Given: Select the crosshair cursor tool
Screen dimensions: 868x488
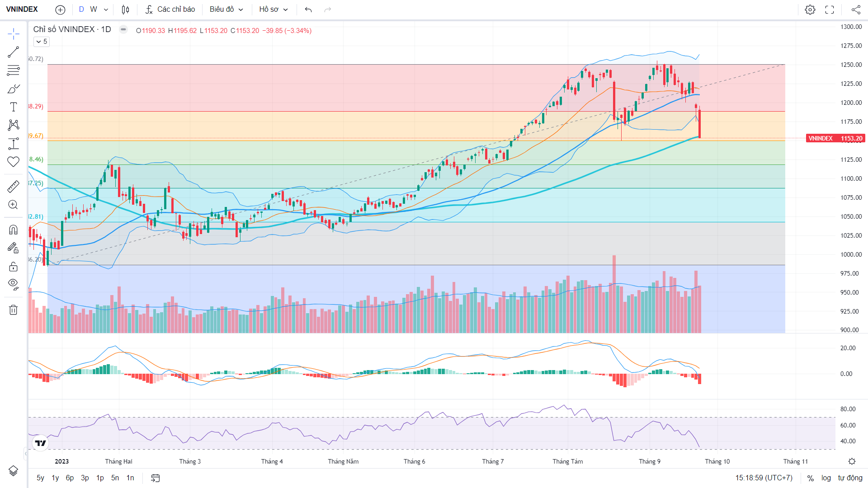Looking at the screenshot, I should click(x=14, y=34).
